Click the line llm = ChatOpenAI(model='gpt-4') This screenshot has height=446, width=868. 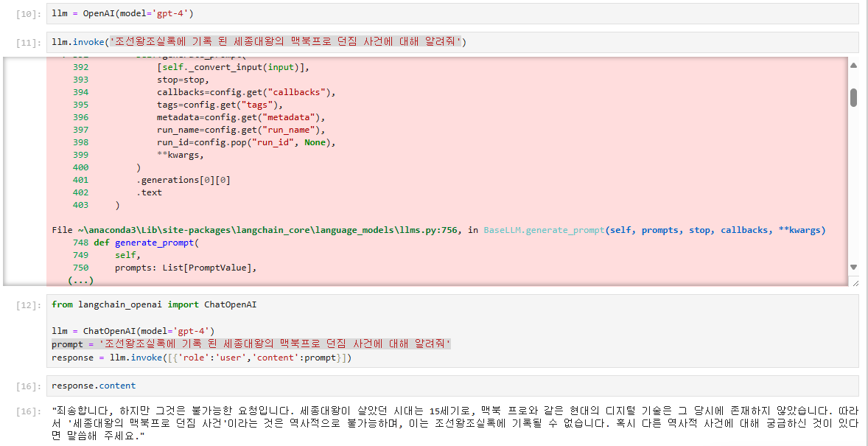(133, 331)
